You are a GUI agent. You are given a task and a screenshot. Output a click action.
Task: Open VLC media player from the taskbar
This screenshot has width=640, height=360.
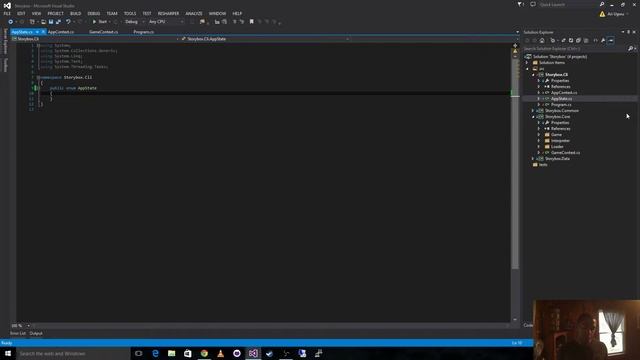[x=220, y=353]
